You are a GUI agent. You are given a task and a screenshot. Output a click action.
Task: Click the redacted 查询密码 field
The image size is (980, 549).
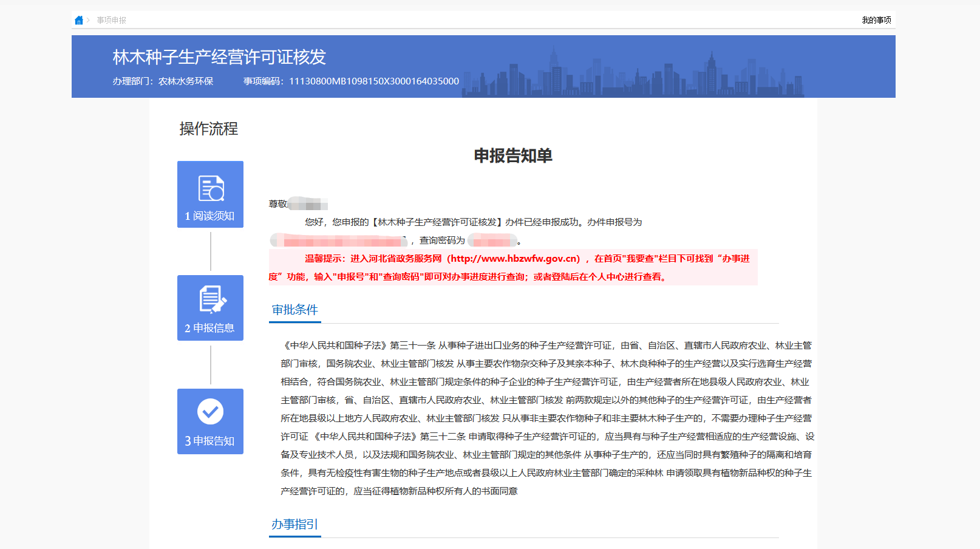[x=493, y=240]
